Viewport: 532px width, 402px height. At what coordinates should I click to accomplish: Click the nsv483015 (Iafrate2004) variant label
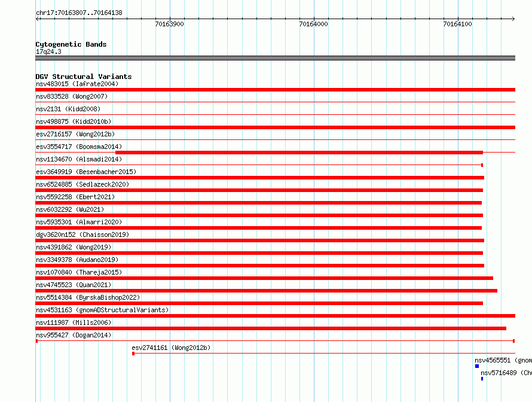77,84
